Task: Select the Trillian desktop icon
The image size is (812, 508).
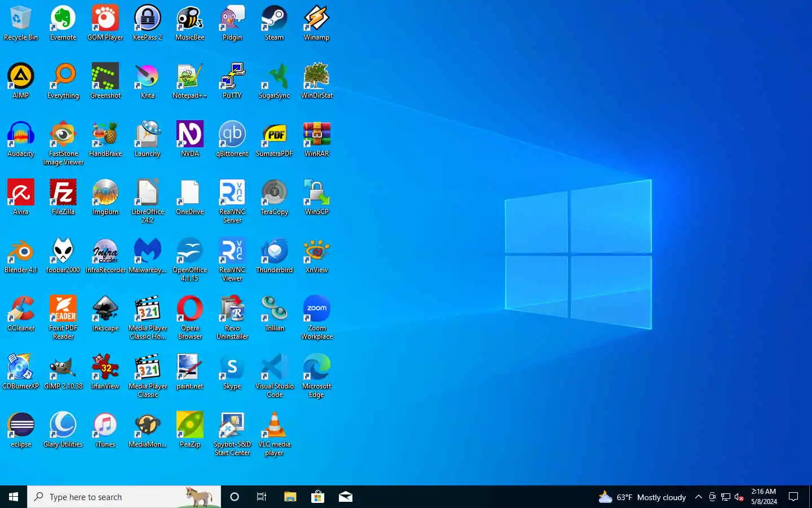Action: pyautogui.click(x=275, y=314)
